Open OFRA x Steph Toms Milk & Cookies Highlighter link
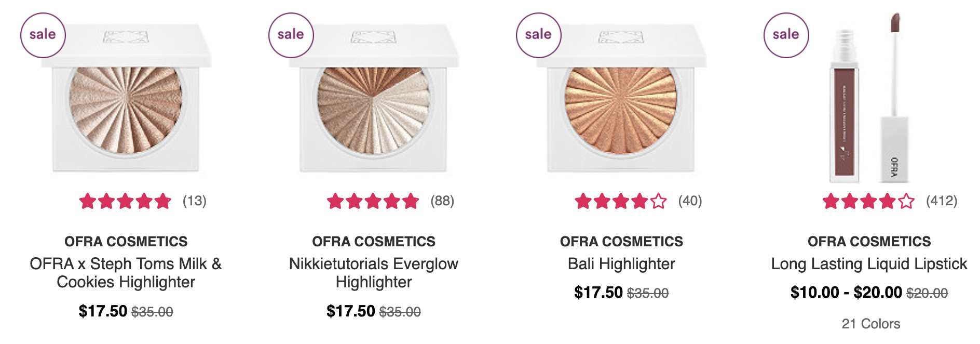This screenshot has height=344, width=980. [x=126, y=273]
